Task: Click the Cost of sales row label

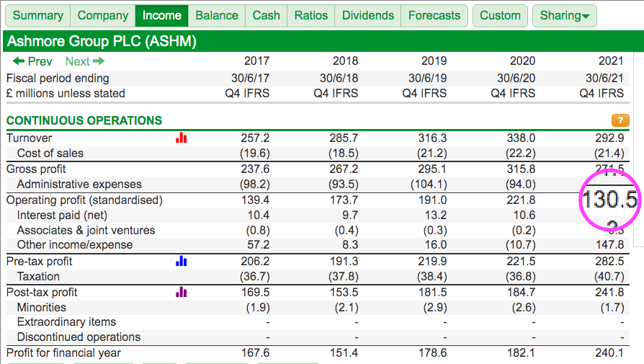Action: (x=50, y=154)
